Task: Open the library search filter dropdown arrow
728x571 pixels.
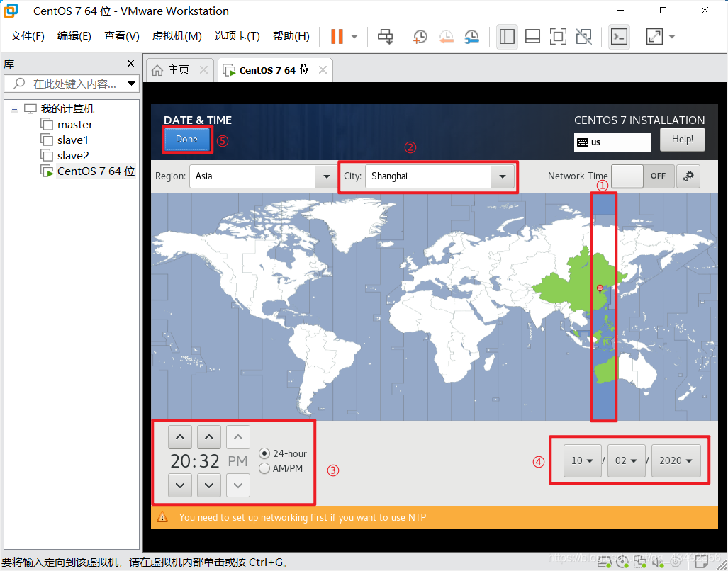Action: click(x=131, y=84)
